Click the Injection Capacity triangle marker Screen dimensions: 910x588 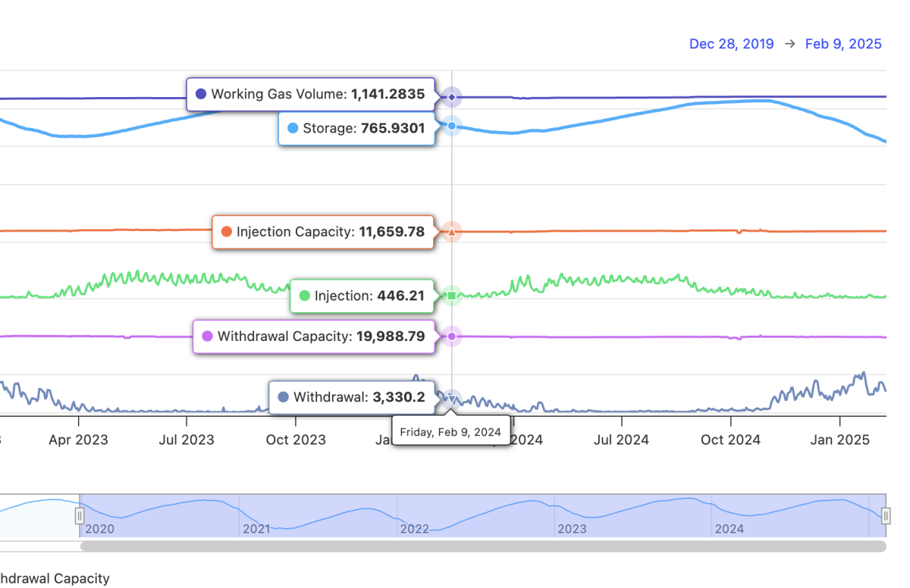(452, 232)
